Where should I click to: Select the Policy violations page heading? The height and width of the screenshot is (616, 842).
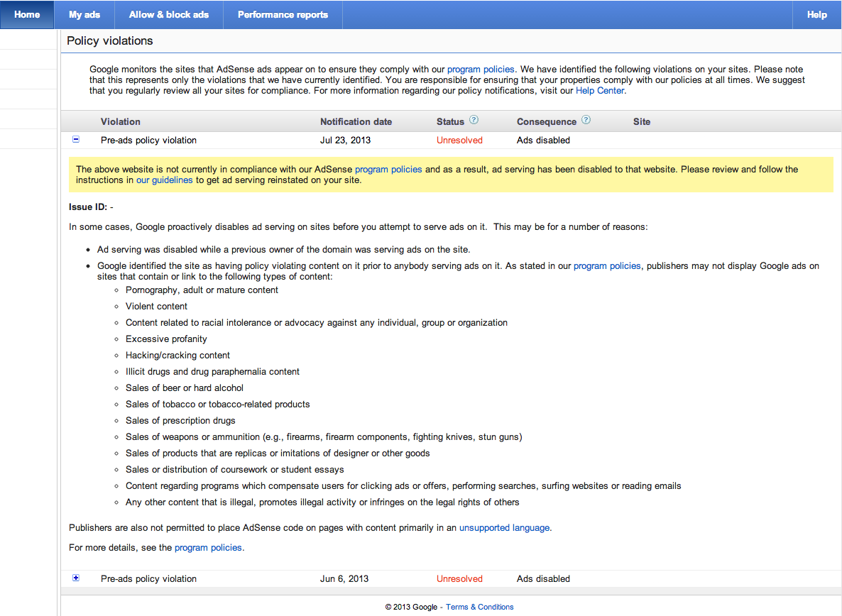(x=109, y=40)
